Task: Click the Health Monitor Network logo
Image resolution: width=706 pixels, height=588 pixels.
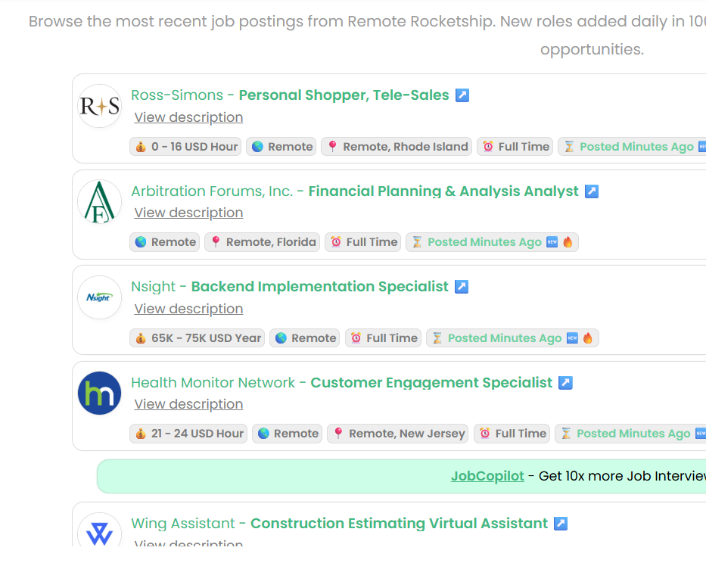Action: click(100, 393)
